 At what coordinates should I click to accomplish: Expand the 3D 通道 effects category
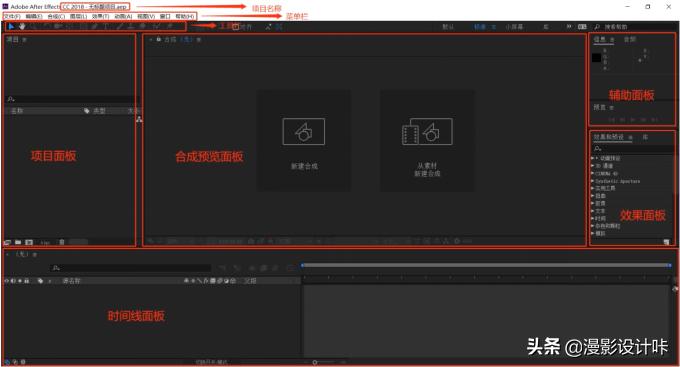tap(593, 166)
